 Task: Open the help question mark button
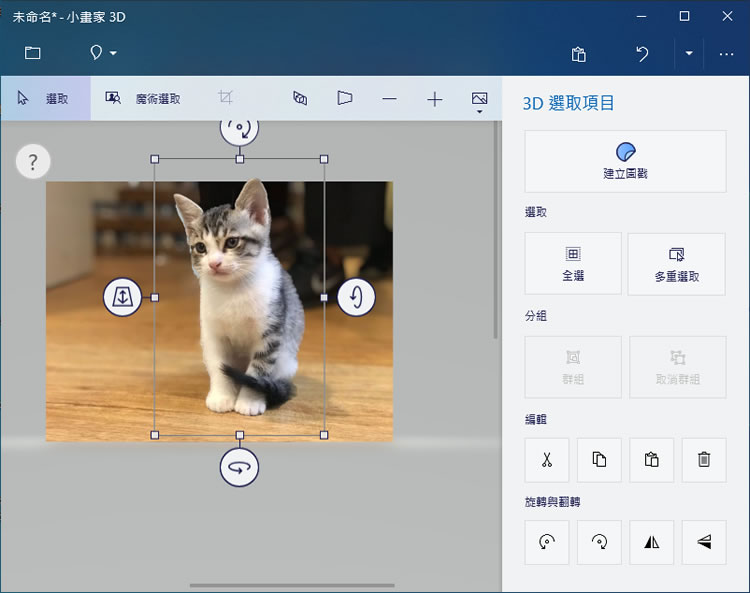33,162
